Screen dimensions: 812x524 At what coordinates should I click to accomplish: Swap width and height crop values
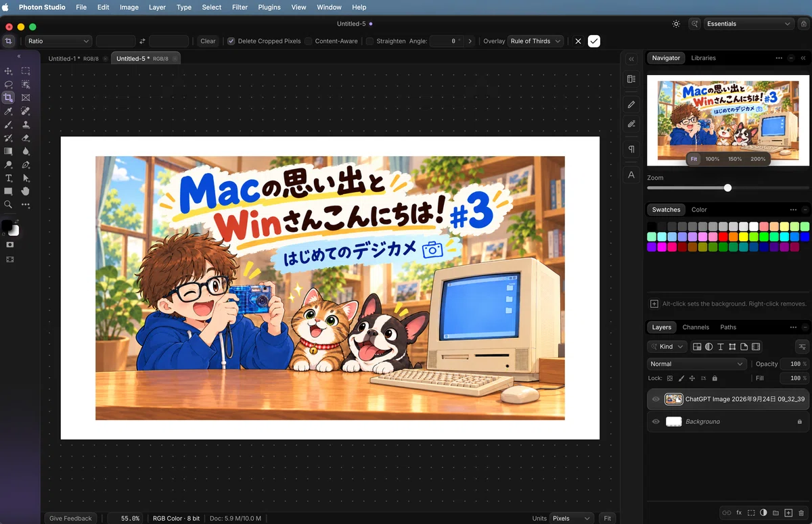coord(142,41)
